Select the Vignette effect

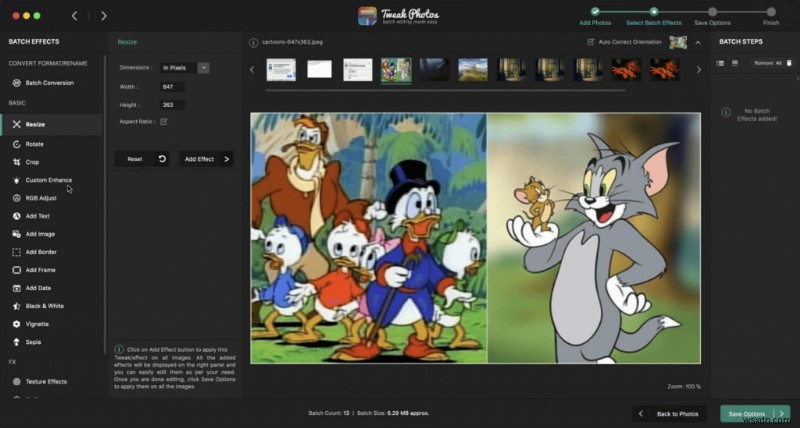36,324
